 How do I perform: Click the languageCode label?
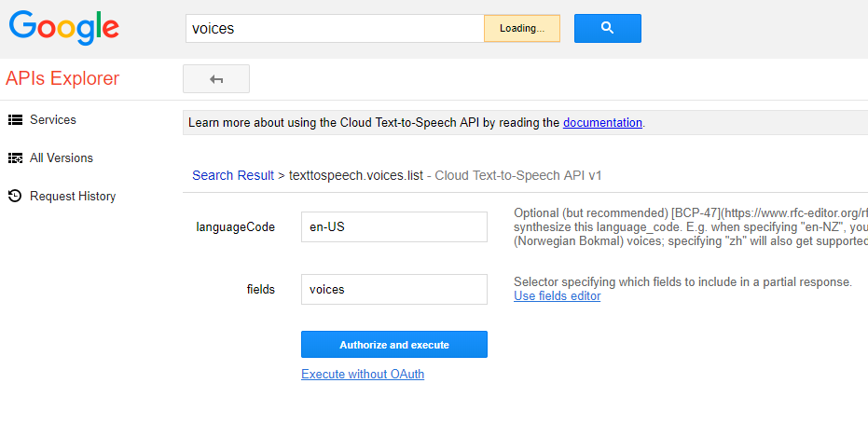[x=235, y=227]
